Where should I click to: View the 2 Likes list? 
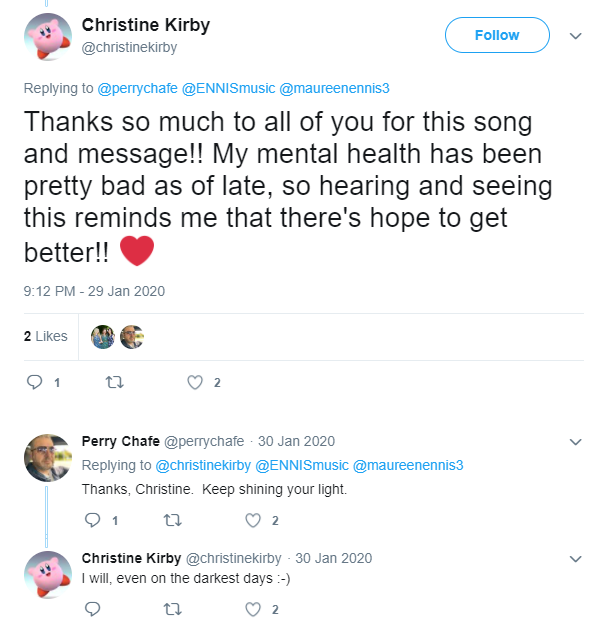click(46, 336)
